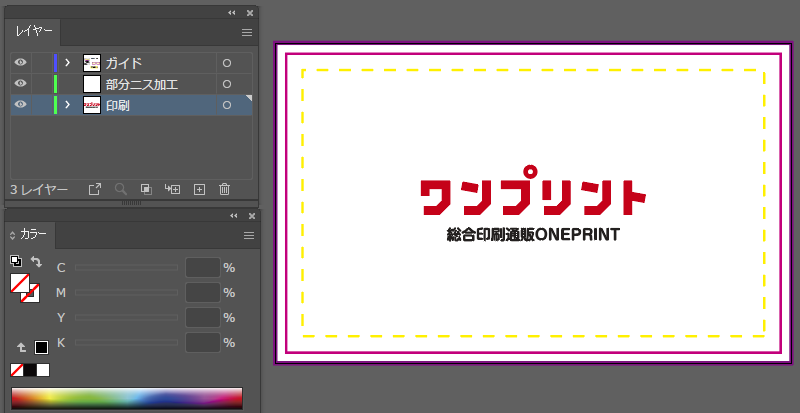800x413 pixels.
Task: Pick a color from the spectrum bar
Action: pos(126,397)
